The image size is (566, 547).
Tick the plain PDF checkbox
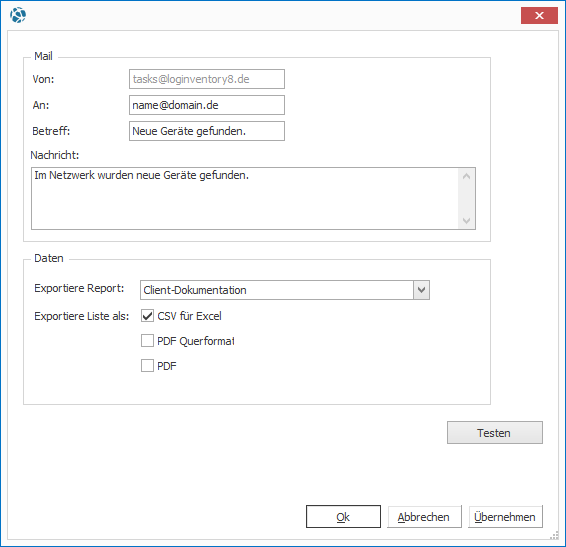147,366
